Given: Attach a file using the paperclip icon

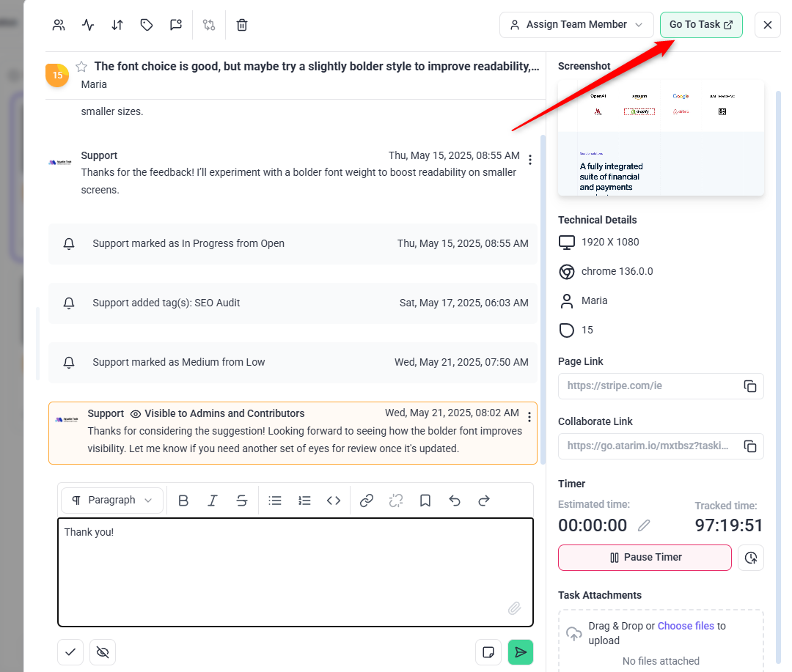Looking at the screenshot, I should (x=515, y=608).
